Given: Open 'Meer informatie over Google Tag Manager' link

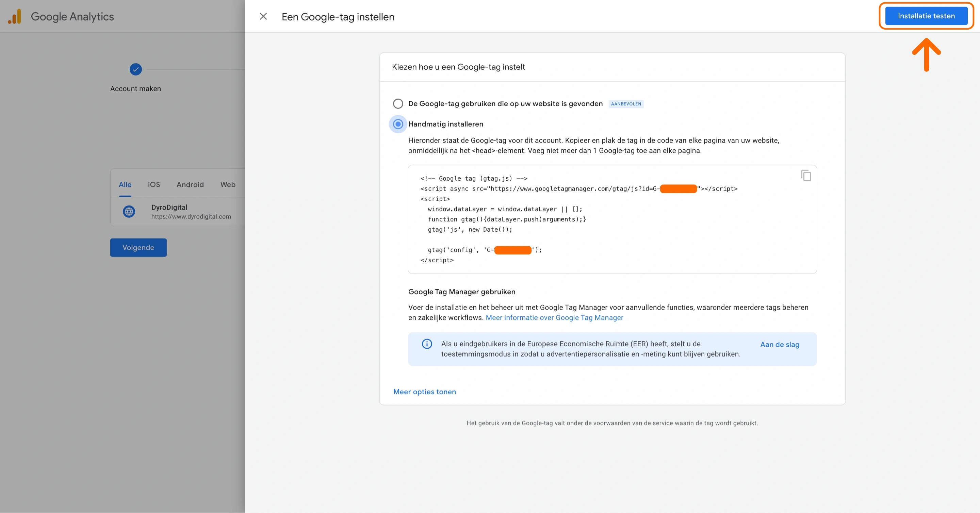Looking at the screenshot, I should [554, 317].
